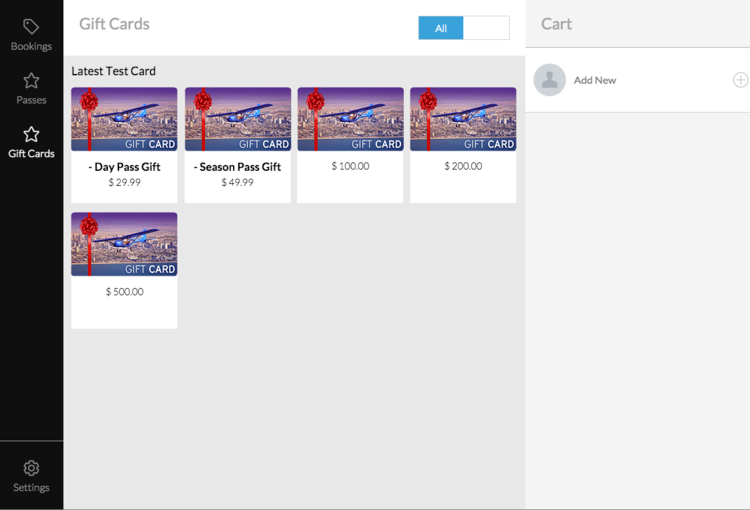
Task: Click the Latest Test Card heading
Action: (x=113, y=71)
